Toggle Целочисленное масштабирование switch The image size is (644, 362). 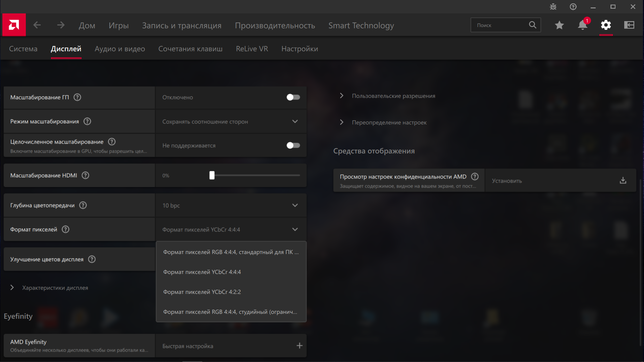pos(293,145)
